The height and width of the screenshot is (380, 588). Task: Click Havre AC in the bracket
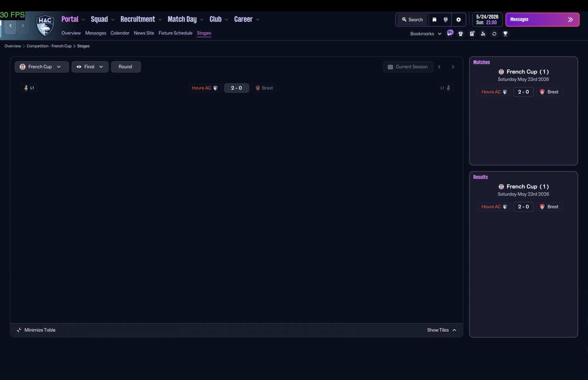pyautogui.click(x=205, y=88)
